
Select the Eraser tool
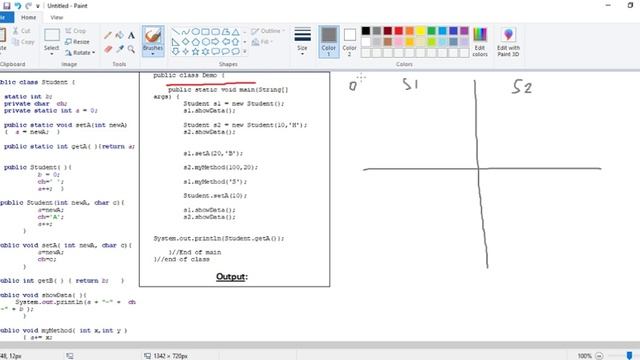click(108, 49)
